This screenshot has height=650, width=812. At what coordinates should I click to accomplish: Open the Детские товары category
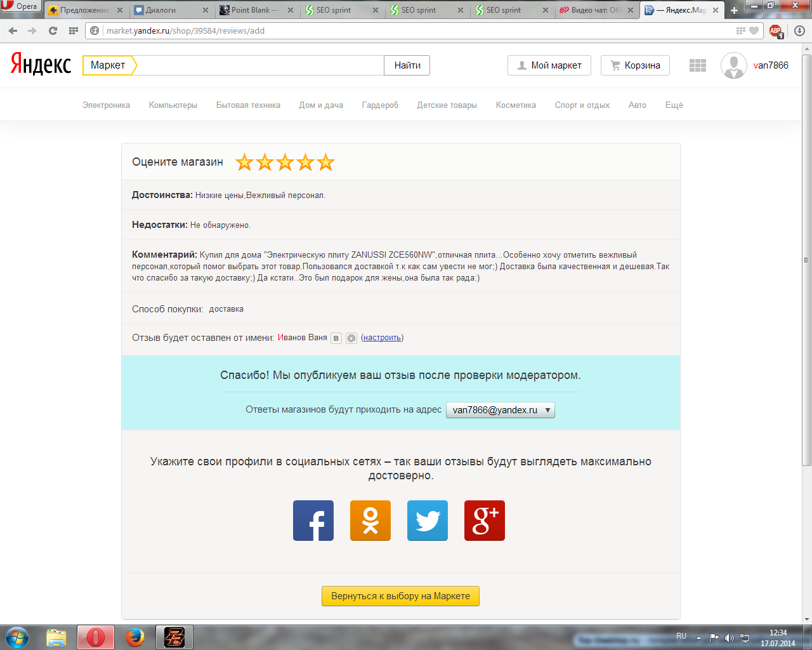(447, 105)
